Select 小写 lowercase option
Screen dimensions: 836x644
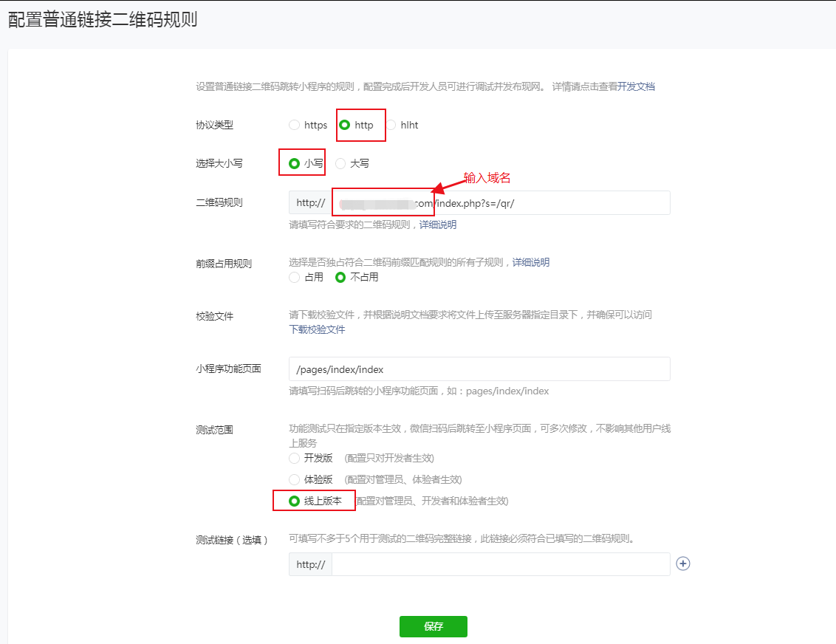(295, 163)
